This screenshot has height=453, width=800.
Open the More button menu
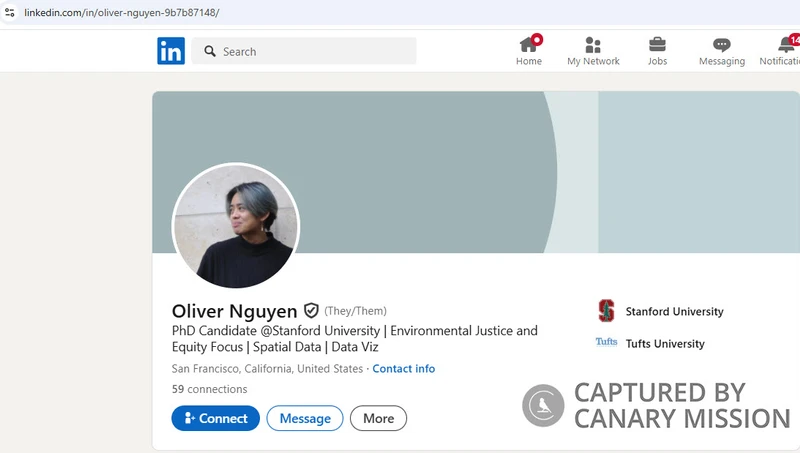point(379,418)
